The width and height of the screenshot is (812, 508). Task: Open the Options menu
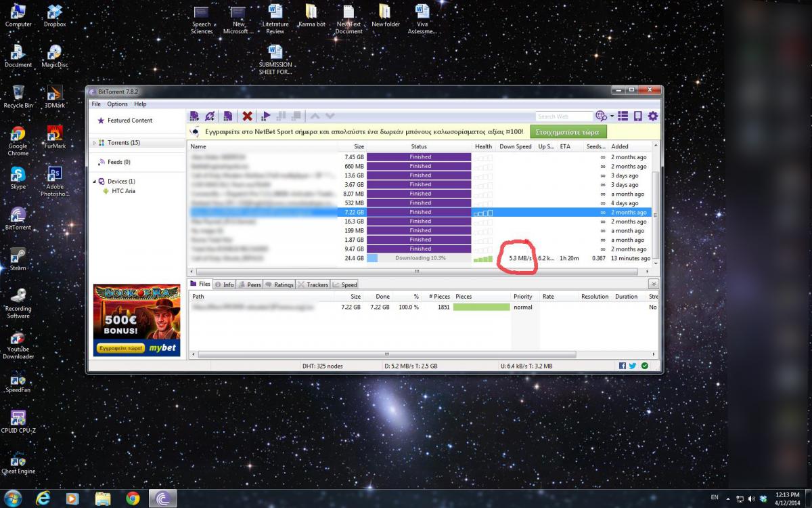point(117,104)
